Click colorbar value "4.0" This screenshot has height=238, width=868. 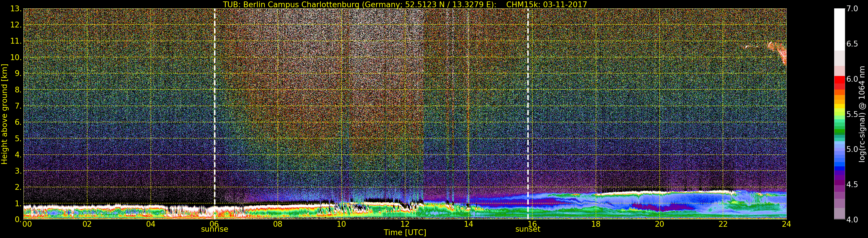click(852, 220)
